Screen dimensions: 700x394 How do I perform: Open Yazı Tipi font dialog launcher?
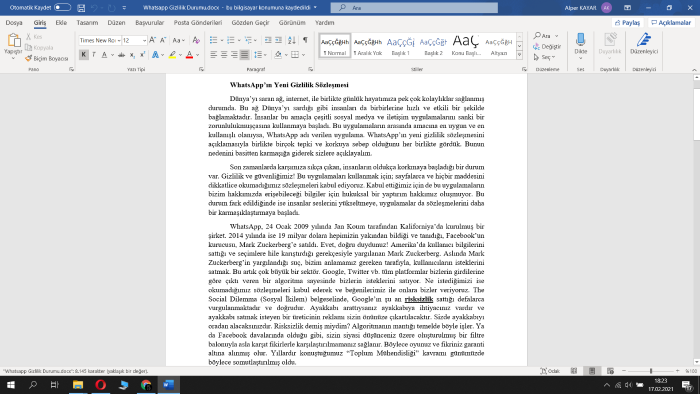[201, 70]
